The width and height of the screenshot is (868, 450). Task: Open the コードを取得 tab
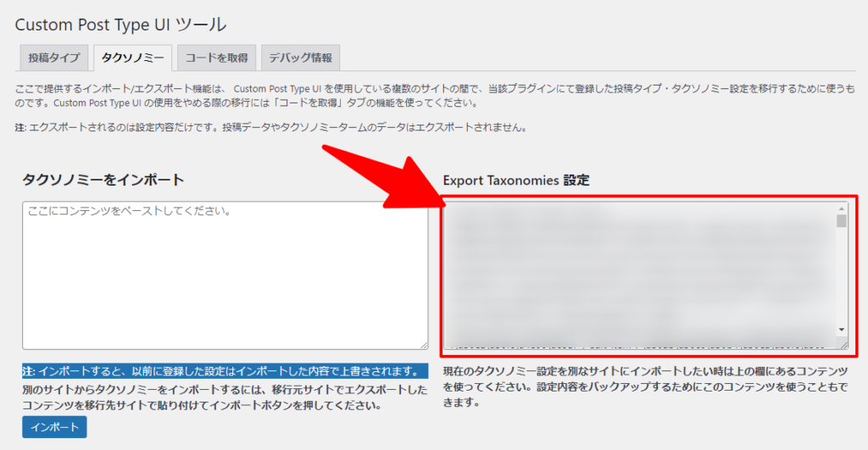coord(216,58)
